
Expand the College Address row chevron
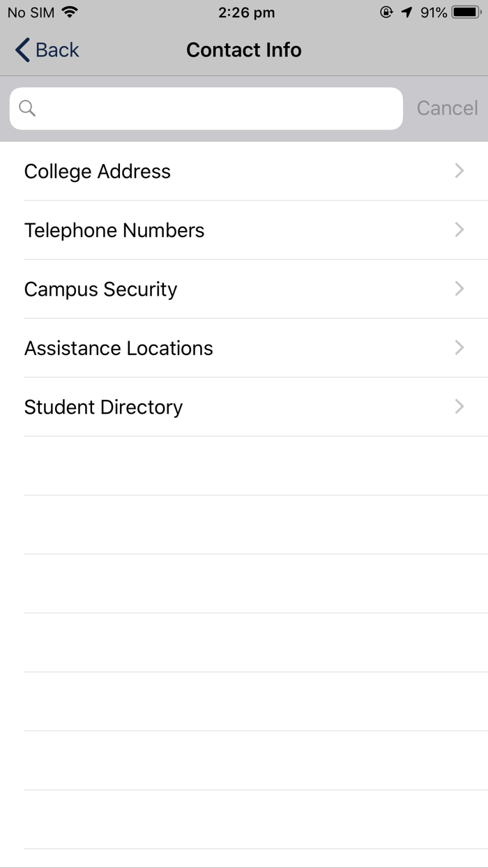pos(459,171)
